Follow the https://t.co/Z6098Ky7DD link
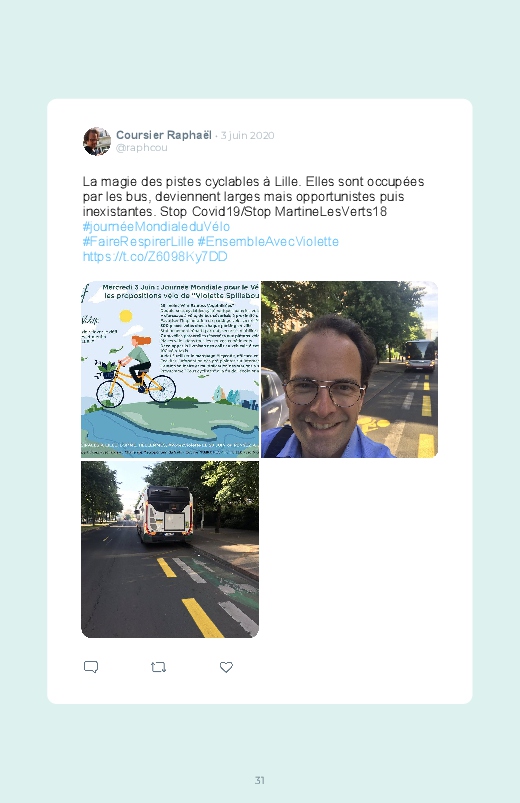 (x=155, y=256)
